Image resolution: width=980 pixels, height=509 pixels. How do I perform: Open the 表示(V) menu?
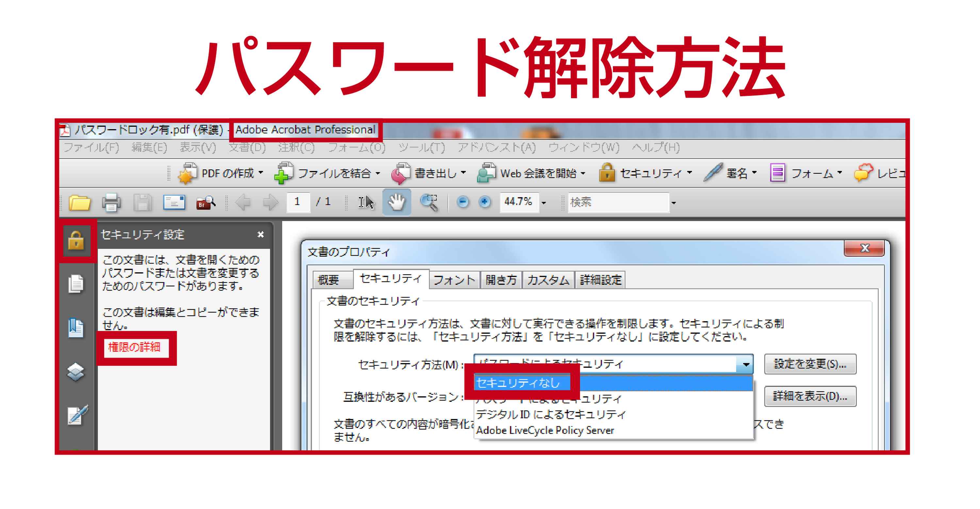[198, 148]
